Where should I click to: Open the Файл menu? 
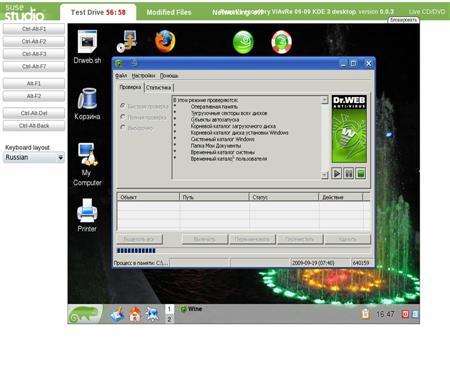click(121, 76)
